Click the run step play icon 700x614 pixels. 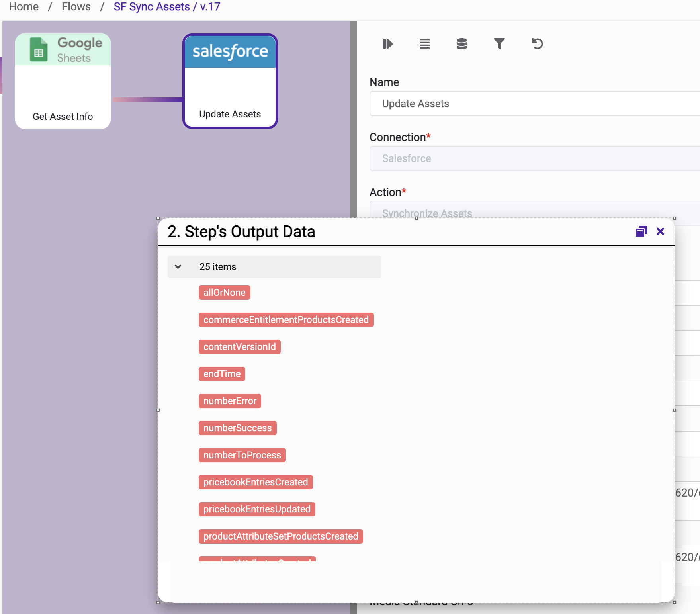tap(387, 44)
